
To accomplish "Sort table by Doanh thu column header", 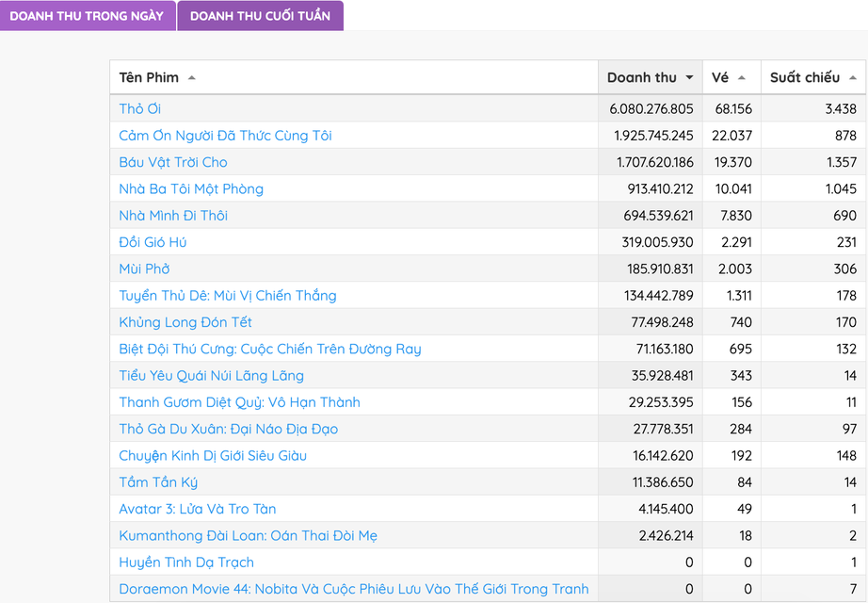I will (642, 77).
